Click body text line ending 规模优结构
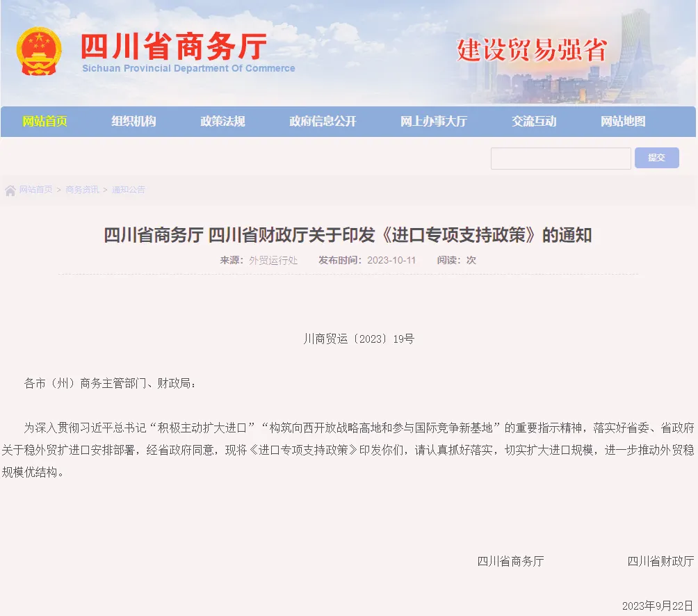This screenshot has width=698, height=616. pyautogui.click(x=33, y=472)
